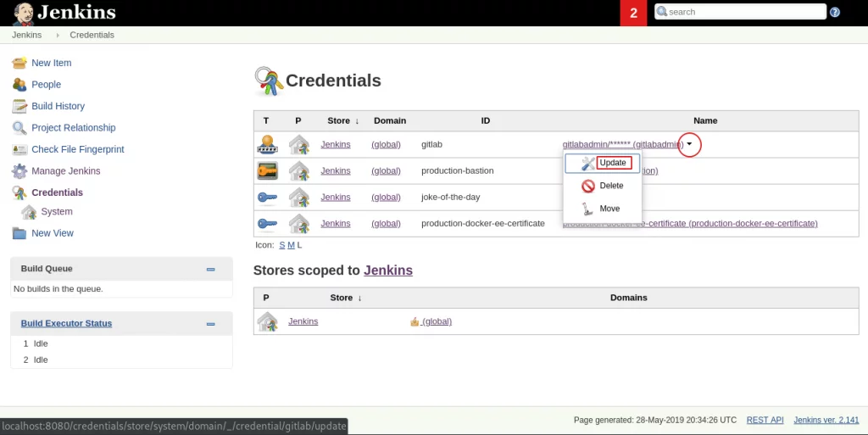Click the Jenkins breadcrumb link

coord(26,35)
